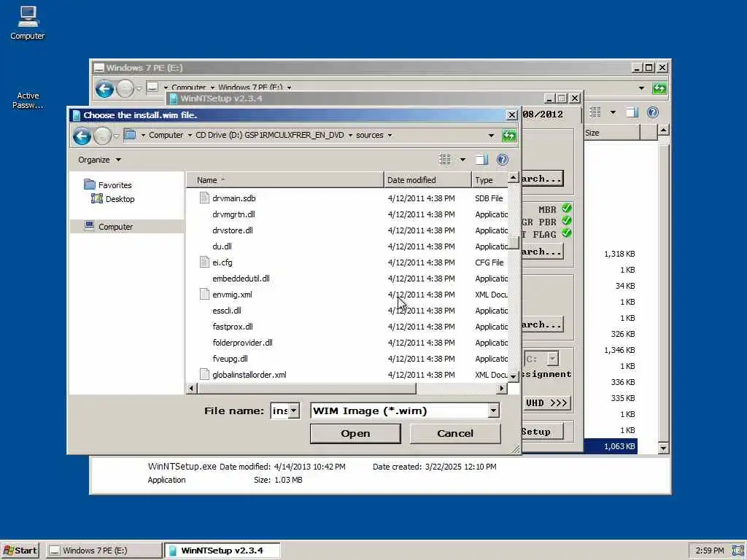Select the drvstore.dll file
Screen dimensions: 747x560
(x=233, y=230)
